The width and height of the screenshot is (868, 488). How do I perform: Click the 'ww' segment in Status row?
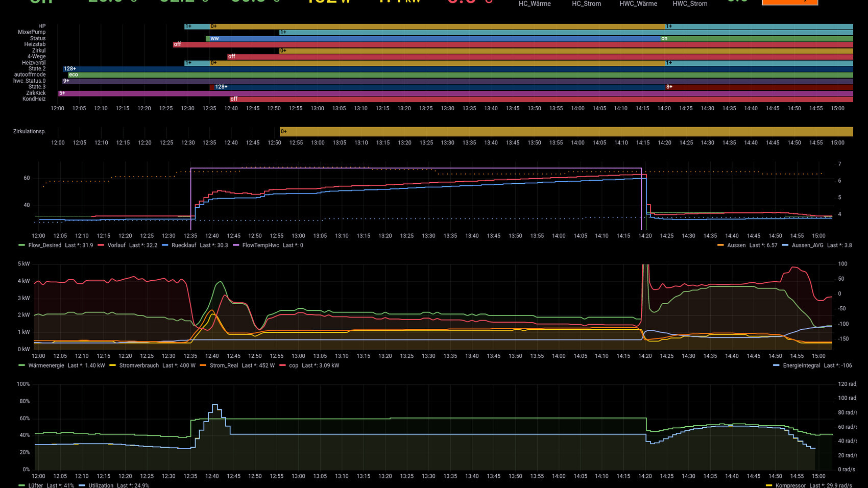coord(434,38)
